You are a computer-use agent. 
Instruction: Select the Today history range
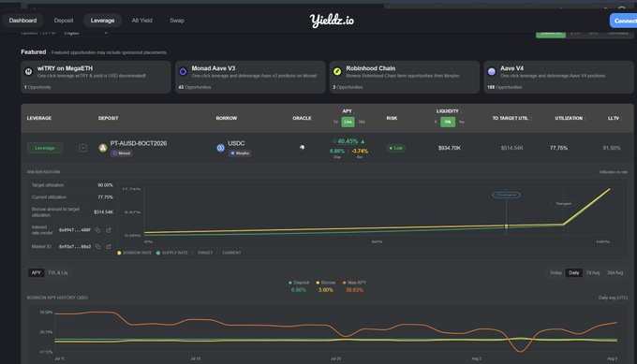pyautogui.click(x=556, y=272)
